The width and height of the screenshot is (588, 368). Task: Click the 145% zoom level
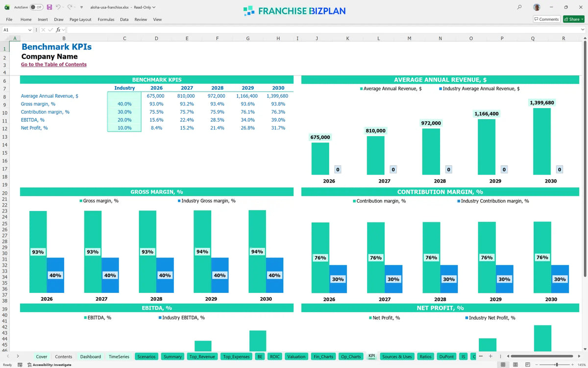tap(582, 365)
